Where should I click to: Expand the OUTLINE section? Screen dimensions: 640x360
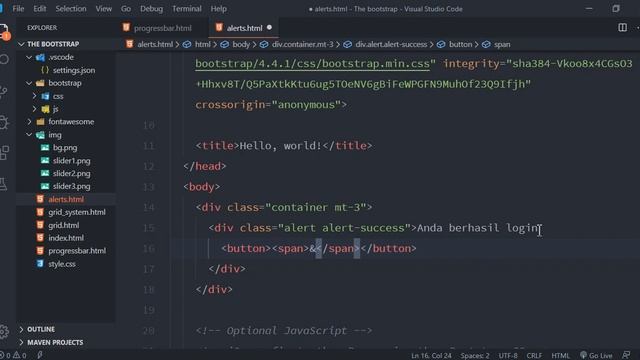pyautogui.click(x=40, y=329)
